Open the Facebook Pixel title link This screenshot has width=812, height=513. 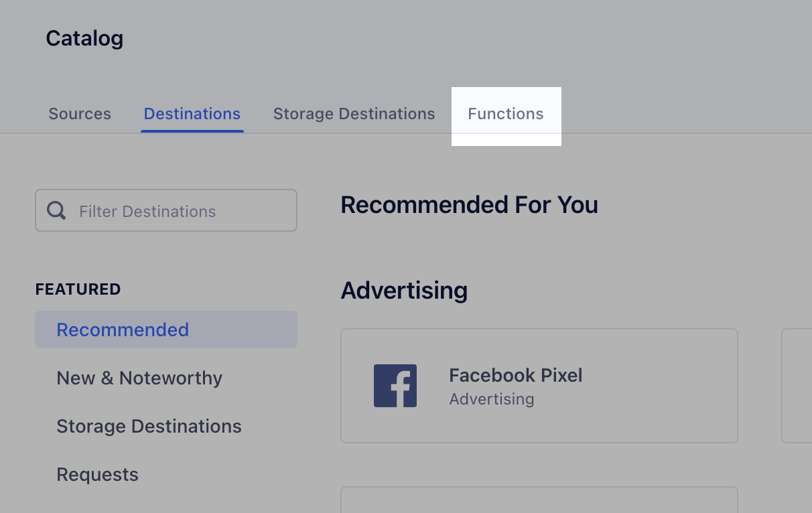[516, 375]
